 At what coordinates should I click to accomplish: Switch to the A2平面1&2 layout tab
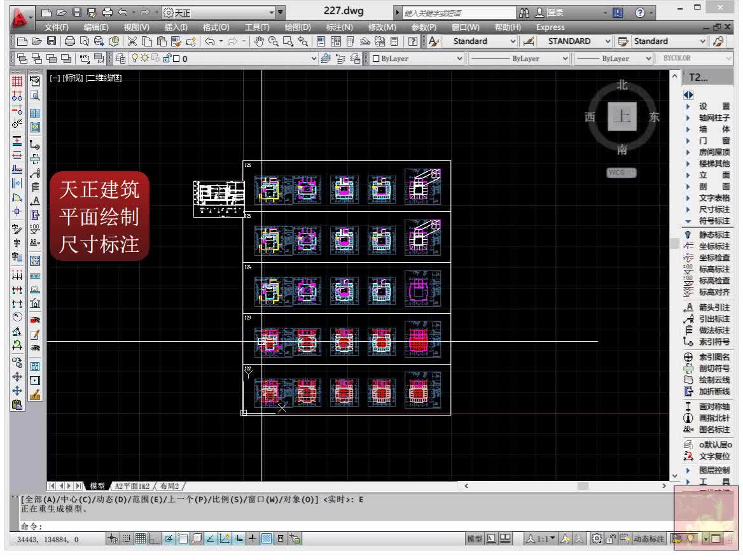click(x=132, y=486)
